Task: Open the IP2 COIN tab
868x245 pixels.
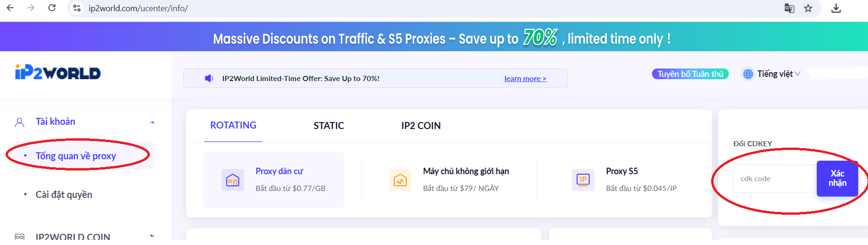Action: 421,126
